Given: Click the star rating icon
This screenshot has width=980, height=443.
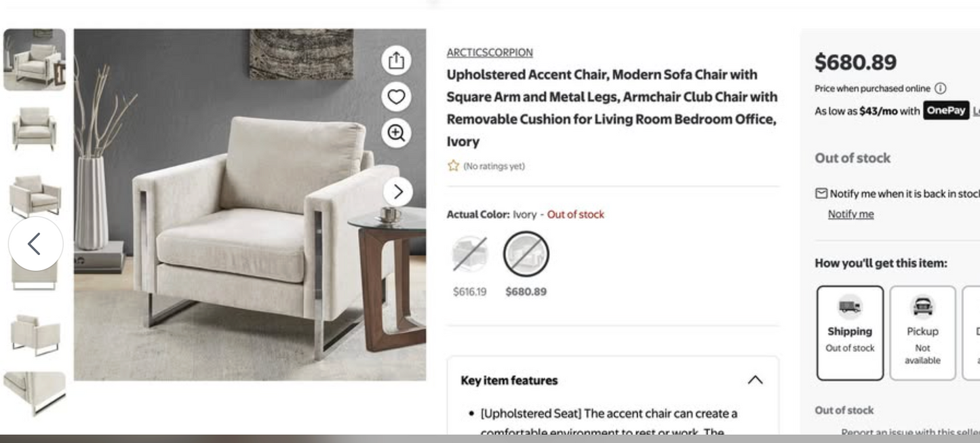Looking at the screenshot, I should pos(453,166).
